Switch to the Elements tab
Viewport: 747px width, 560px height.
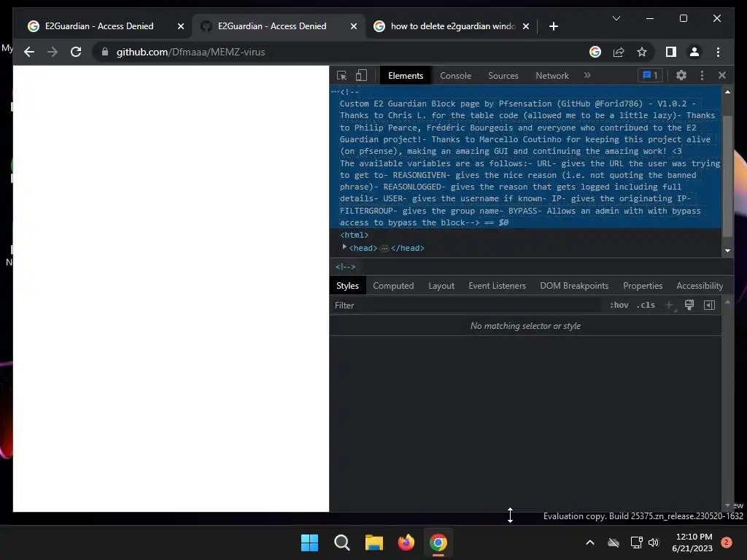(406, 76)
